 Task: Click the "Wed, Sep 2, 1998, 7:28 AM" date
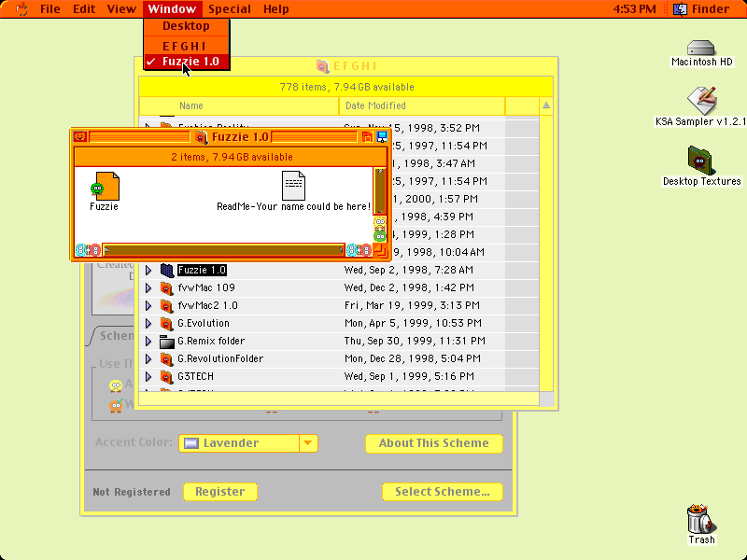point(409,270)
